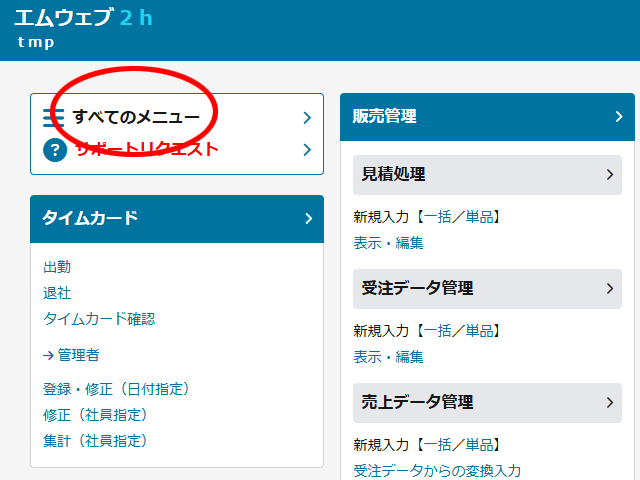Open the タイムカード section header
The width and height of the screenshot is (640, 480).
(177, 219)
